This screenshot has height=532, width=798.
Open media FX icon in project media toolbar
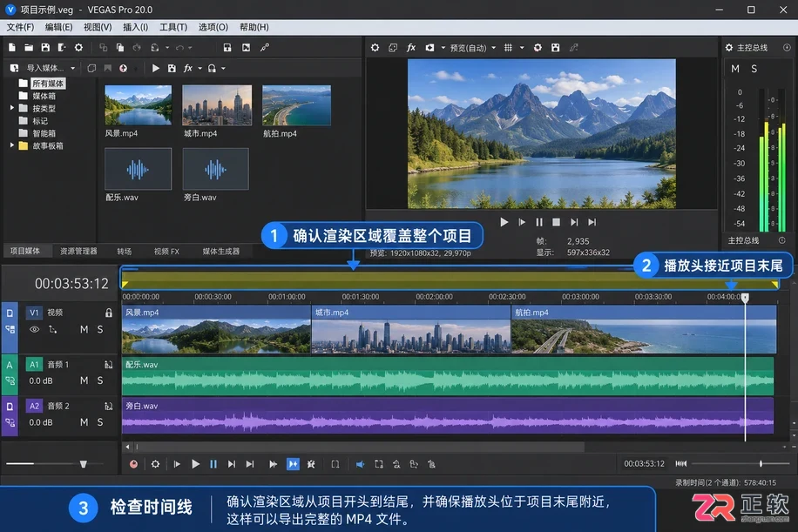tap(188, 68)
